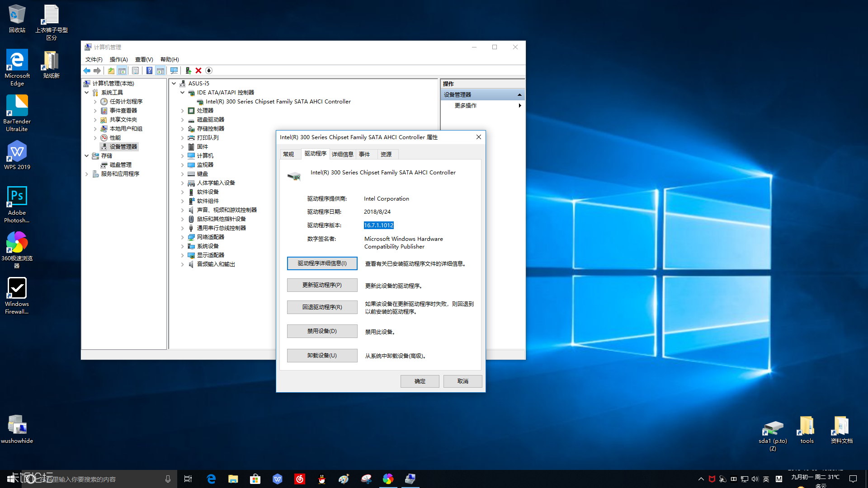Open 资料文档 folder on desktop
Image resolution: width=868 pixels, height=488 pixels.
841,430
